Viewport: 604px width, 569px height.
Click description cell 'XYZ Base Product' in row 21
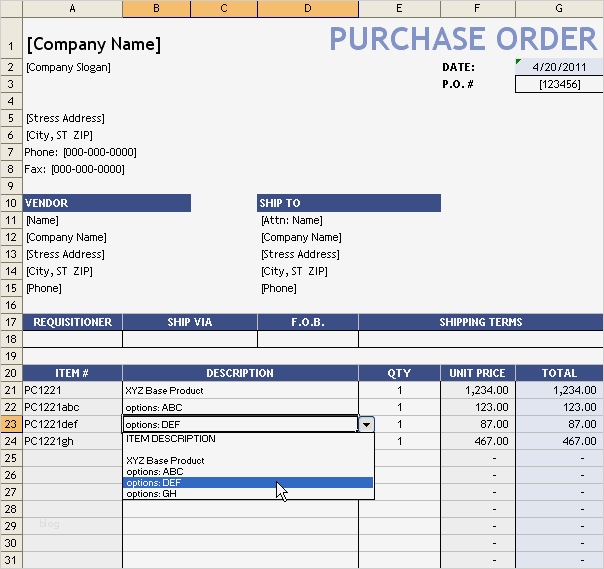coord(240,390)
